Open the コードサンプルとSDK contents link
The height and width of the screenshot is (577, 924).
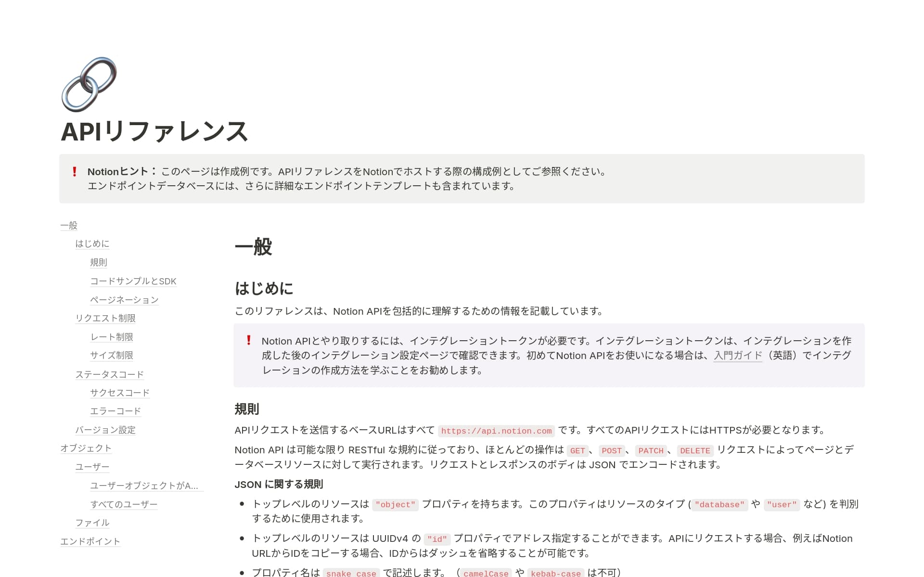click(133, 281)
